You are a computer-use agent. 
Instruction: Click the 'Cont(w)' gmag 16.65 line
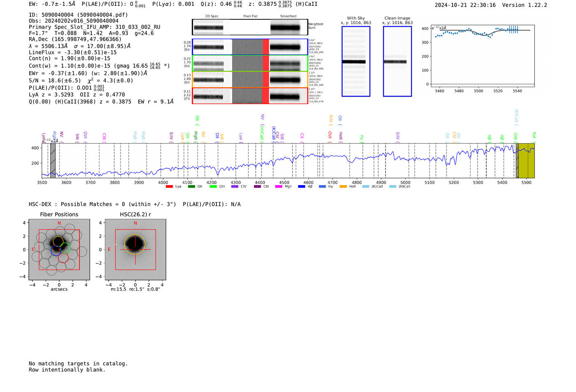99,66
